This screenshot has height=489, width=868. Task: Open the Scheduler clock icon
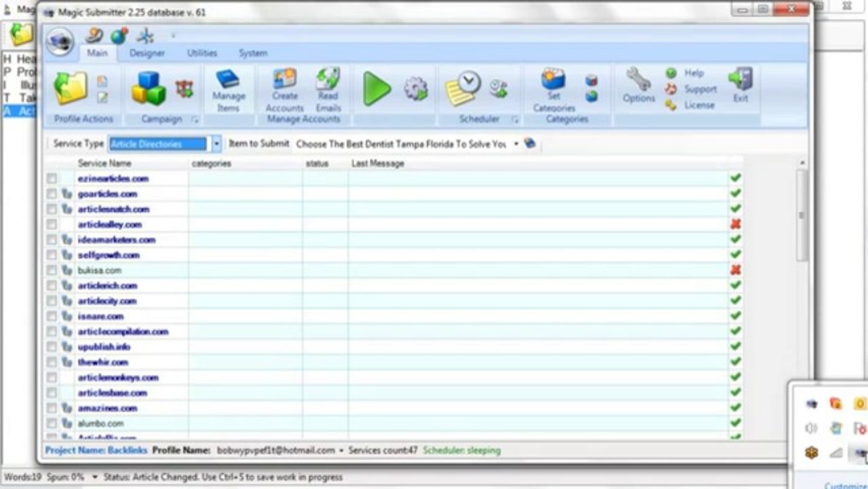click(463, 88)
